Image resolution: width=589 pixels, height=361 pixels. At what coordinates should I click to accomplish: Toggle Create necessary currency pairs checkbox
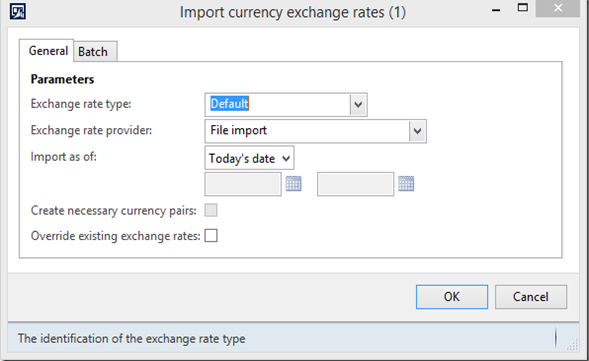[x=211, y=210]
